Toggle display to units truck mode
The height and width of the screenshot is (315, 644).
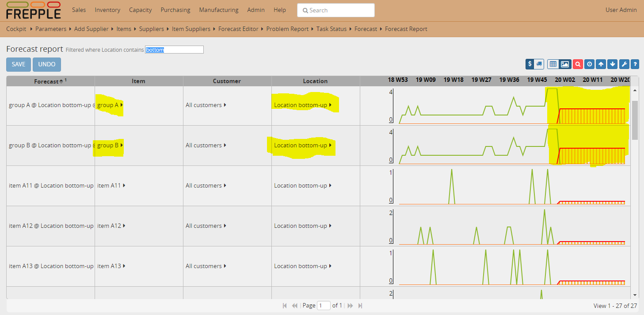pyautogui.click(x=539, y=64)
